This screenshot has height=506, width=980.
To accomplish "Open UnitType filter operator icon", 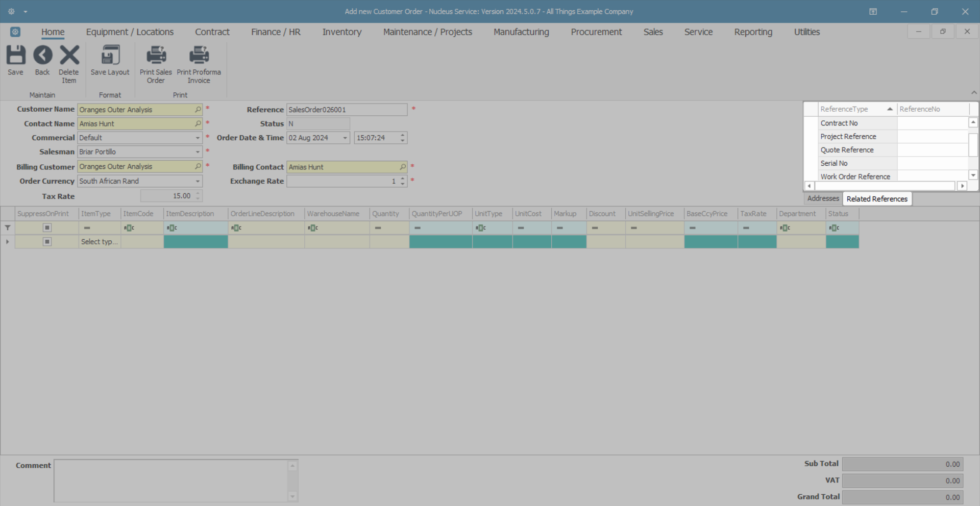I will pyautogui.click(x=481, y=228).
